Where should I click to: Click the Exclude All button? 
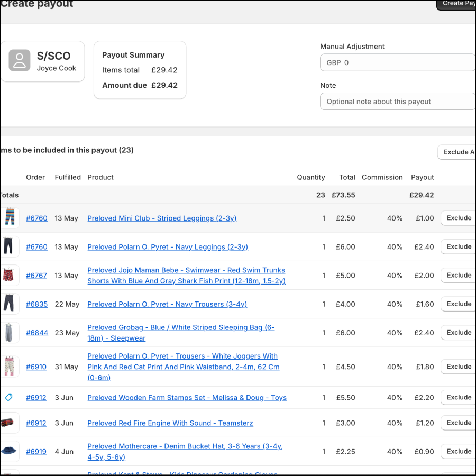click(457, 152)
